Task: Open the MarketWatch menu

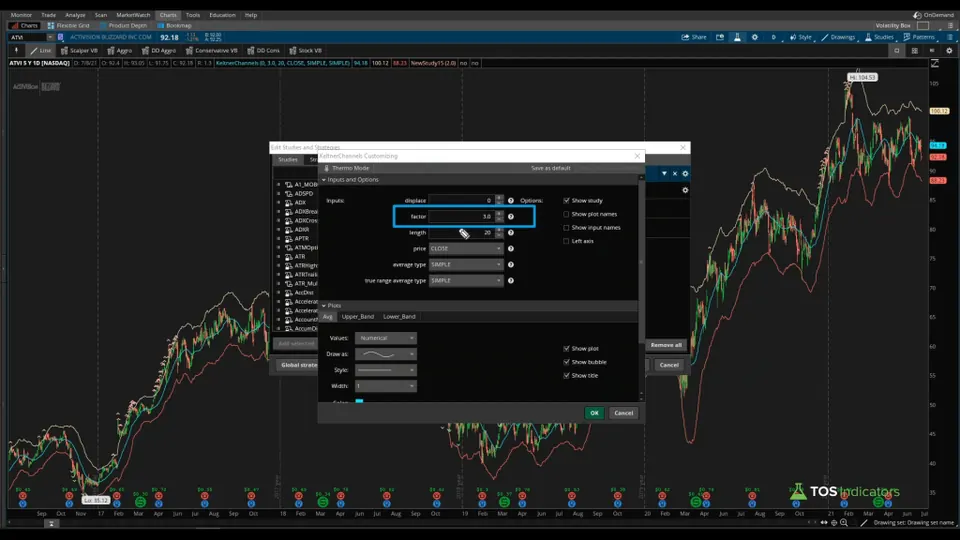Action: click(133, 15)
